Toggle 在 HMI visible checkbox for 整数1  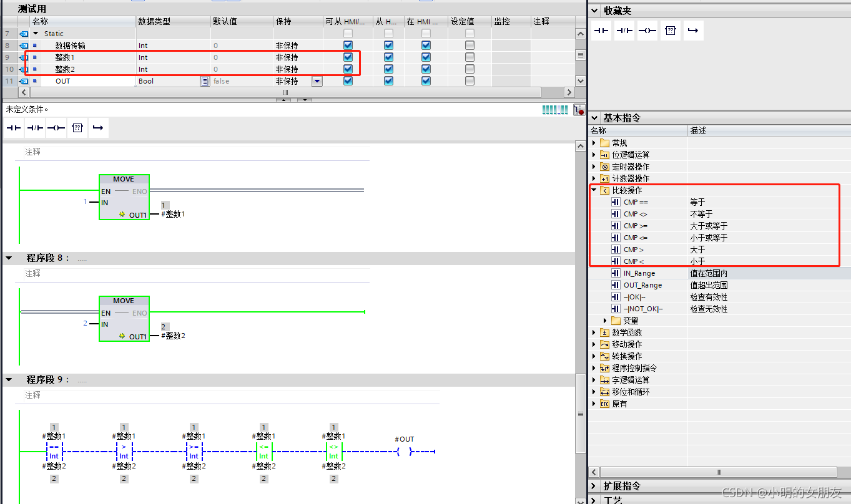click(x=426, y=57)
